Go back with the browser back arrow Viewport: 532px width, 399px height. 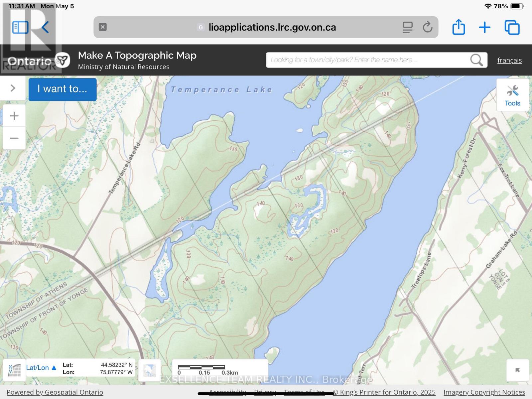(45, 27)
